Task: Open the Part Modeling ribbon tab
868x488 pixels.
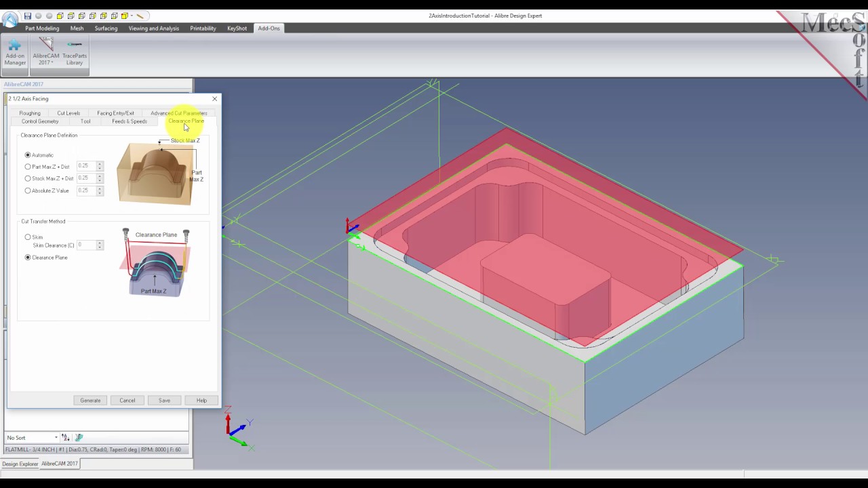Action: (x=42, y=28)
